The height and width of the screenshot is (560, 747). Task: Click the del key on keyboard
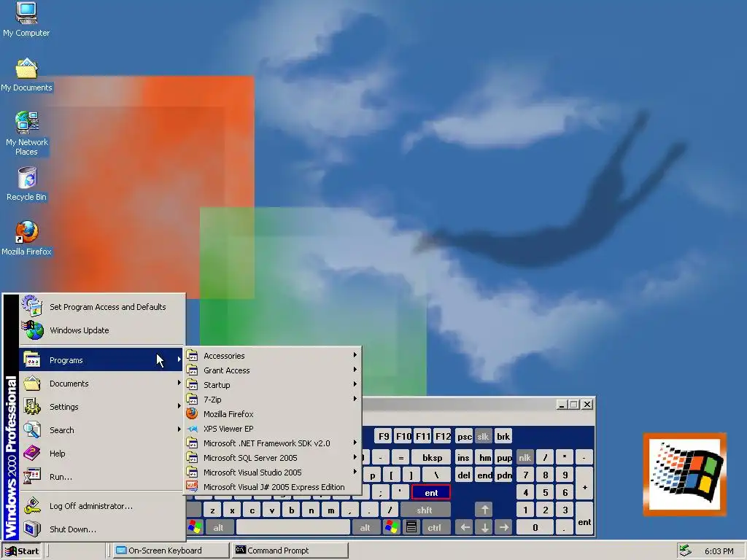tap(463, 475)
